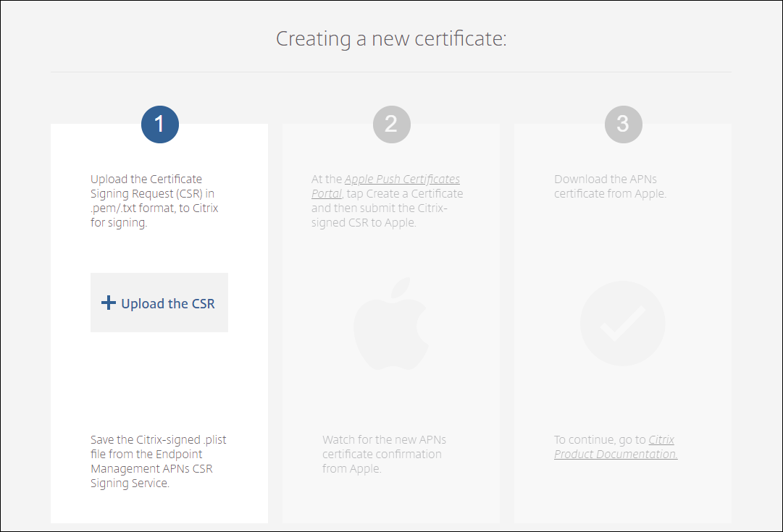Click the Upload the CSR button
783x532 pixels.
159,303
